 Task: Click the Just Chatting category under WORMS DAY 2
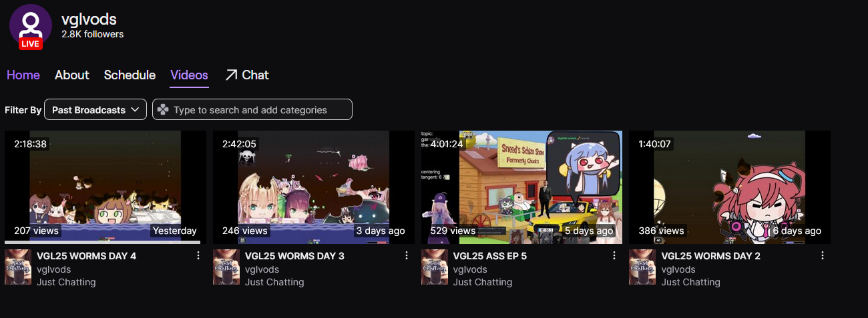pos(690,282)
